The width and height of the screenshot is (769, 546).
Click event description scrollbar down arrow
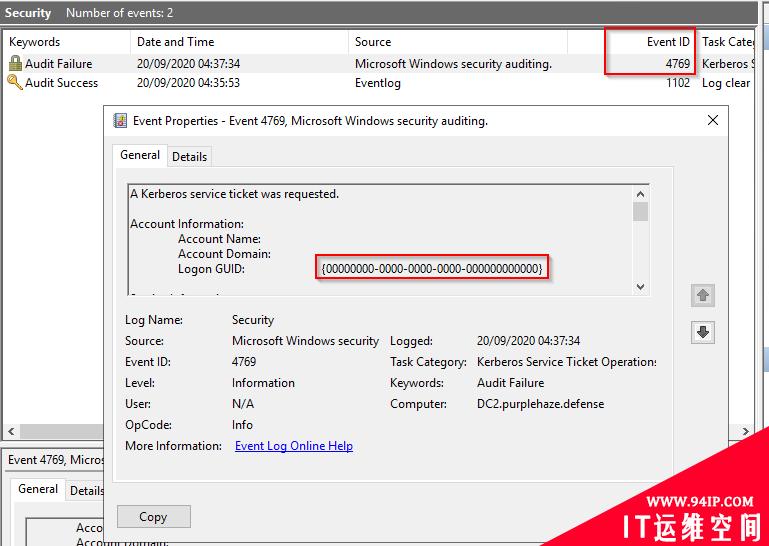pos(640,286)
